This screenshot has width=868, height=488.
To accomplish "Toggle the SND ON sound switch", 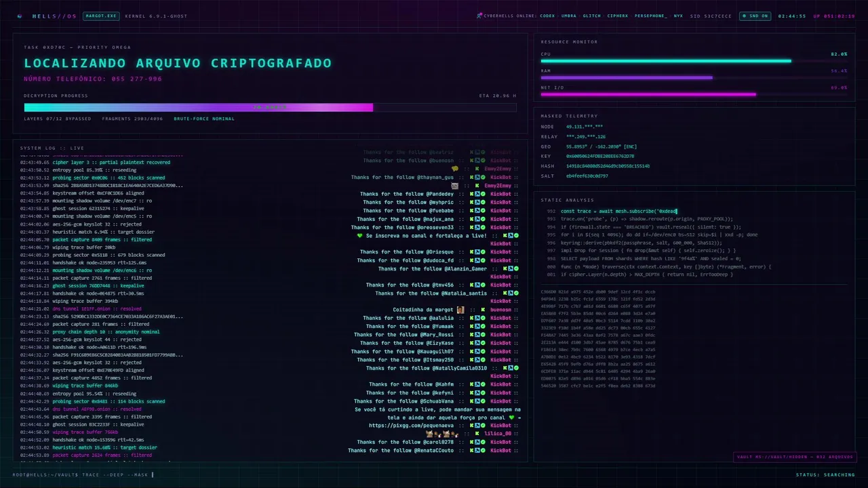I will tap(755, 16).
